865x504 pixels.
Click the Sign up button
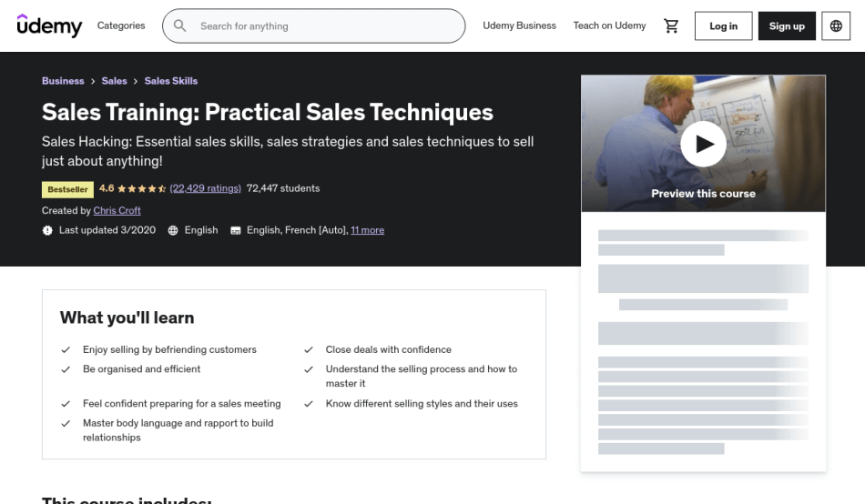(787, 25)
